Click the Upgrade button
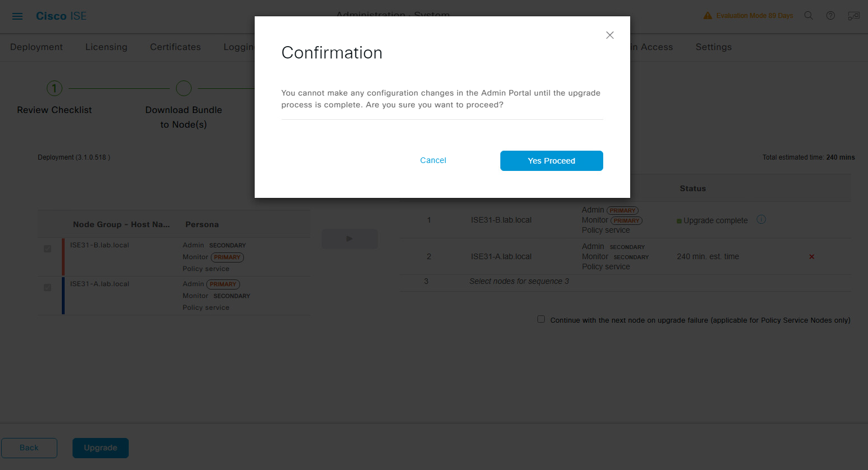This screenshot has height=470, width=868. click(101, 448)
